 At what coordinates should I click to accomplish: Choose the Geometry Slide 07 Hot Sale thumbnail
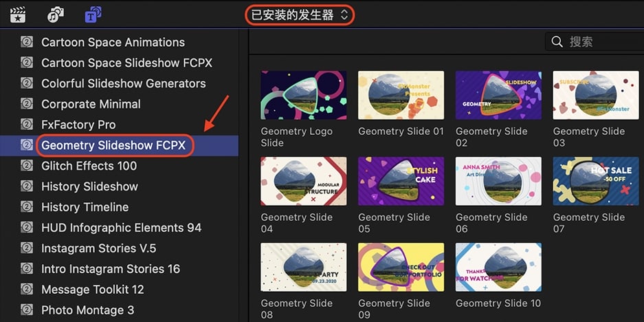[595, 181]
